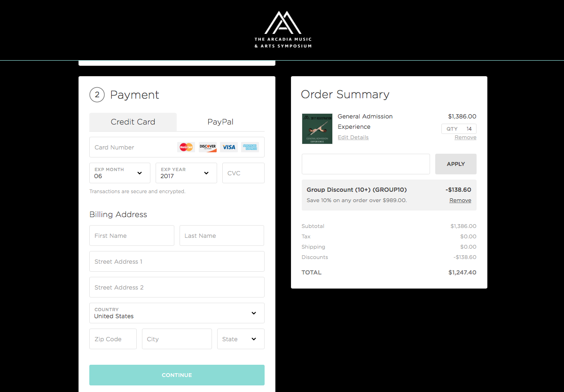Click the Billing Address heading
Image resolution: width=564 pixels, height=392 pixels.
pos(118,214)
